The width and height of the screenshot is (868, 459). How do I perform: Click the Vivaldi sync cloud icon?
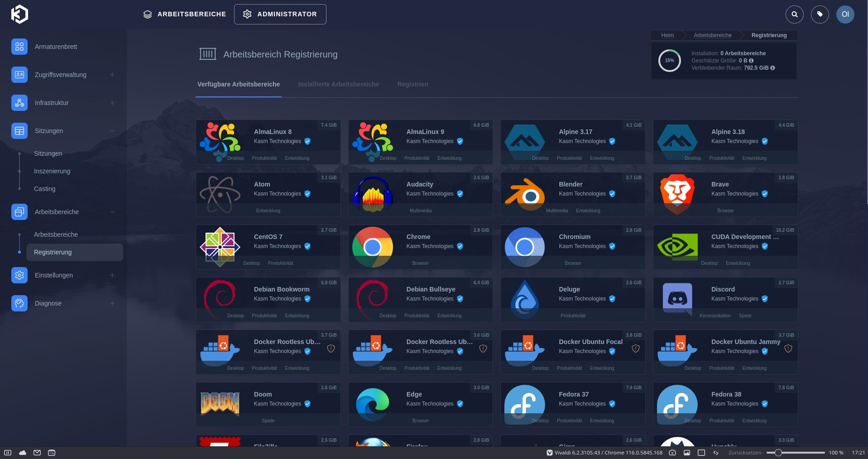pos(23,453)
